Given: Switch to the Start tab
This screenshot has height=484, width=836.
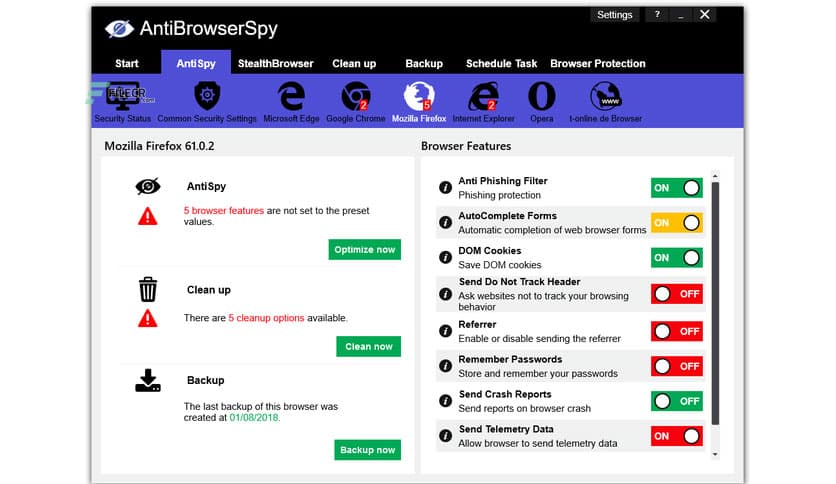Looking at the screenshot, I should (126, 63).
